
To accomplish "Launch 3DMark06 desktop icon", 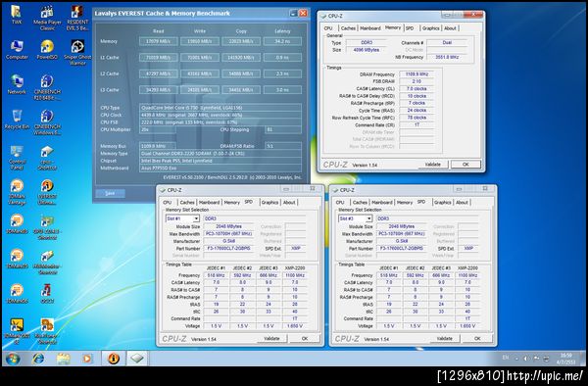I will point(17,294).
